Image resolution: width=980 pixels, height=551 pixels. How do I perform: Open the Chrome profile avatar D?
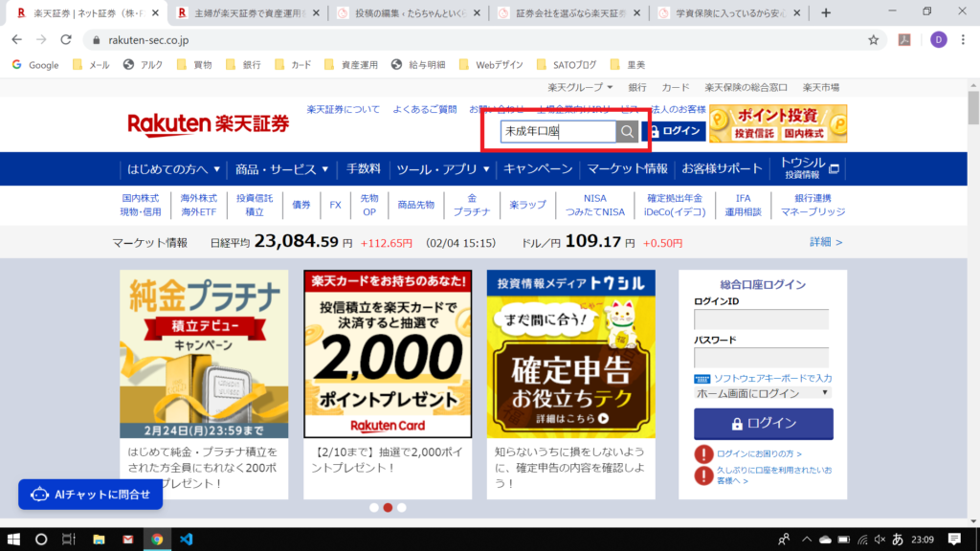(938, 40)
